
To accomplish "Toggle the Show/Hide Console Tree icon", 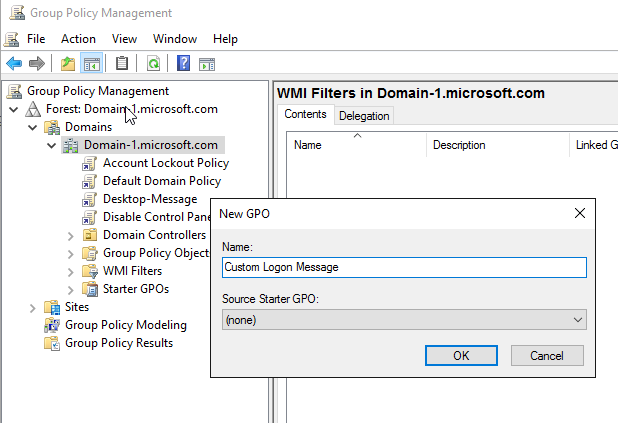I will (91, 63).
